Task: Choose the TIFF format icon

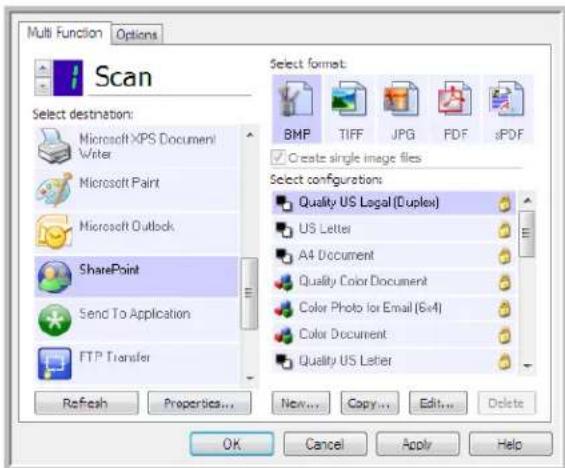Action: point(349,99)
